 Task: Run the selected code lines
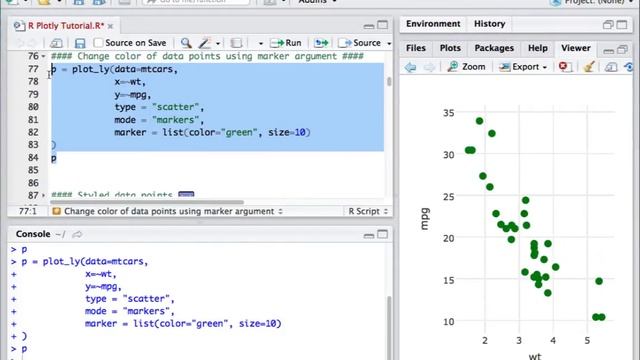286,43
